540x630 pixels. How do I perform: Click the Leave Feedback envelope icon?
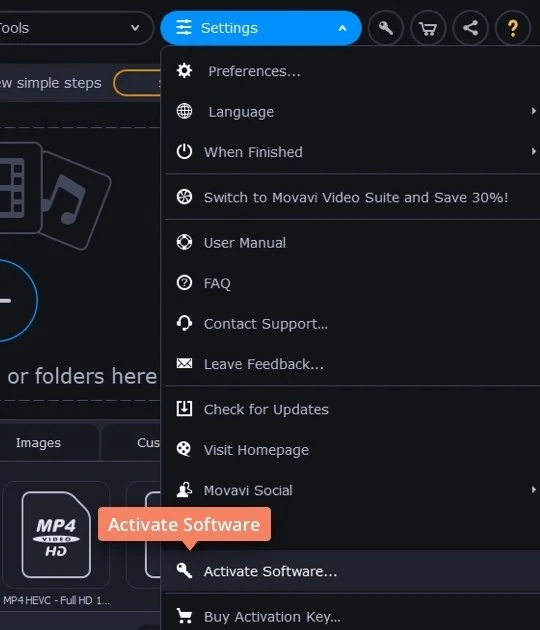184,364
